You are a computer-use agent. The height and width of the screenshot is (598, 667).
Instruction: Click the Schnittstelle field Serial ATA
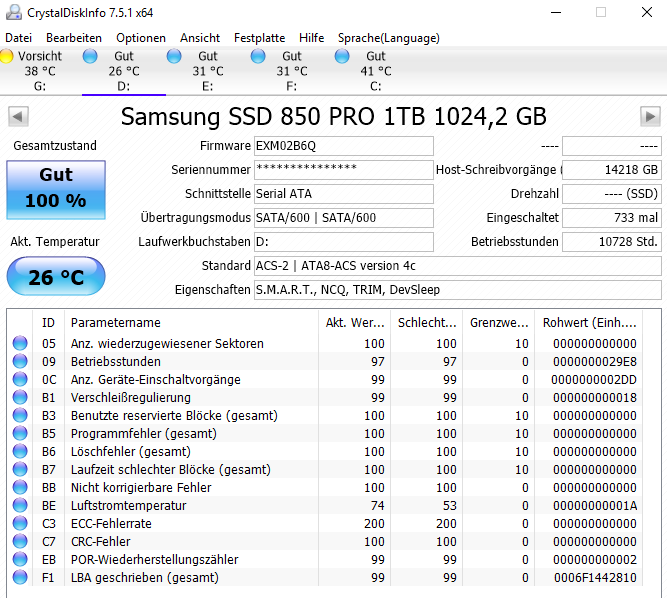[344, 194]
